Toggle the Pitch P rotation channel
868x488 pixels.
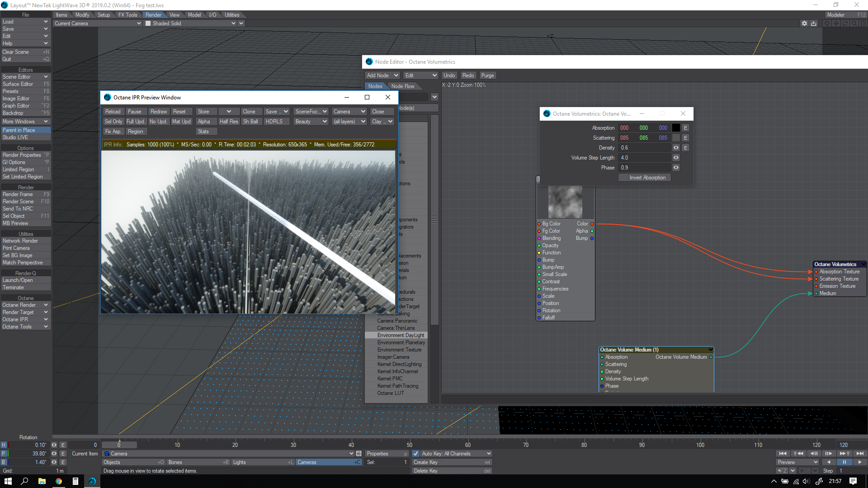pyautogui.click(x=4, y=454)
